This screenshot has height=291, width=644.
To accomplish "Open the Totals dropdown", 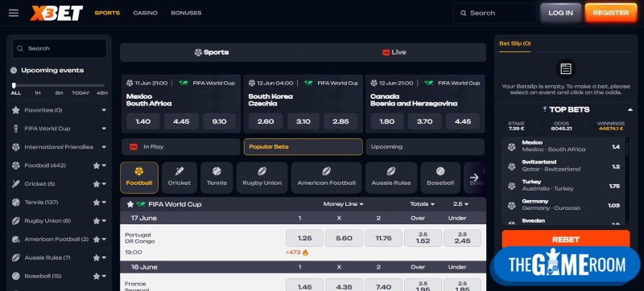I will 422,204.
